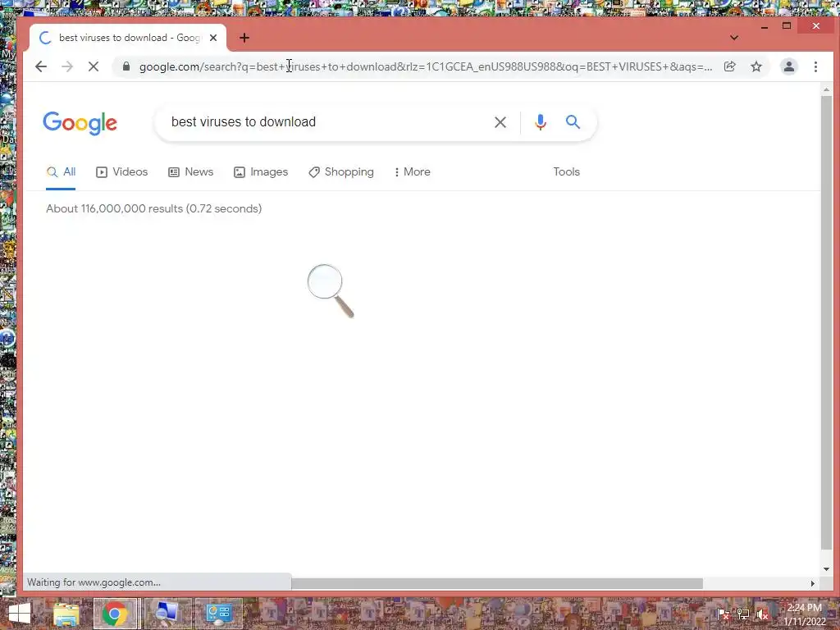The image size is (840, 630).
Task: Open File Explorer from the taskbar
Action: (x=66, y=614)
